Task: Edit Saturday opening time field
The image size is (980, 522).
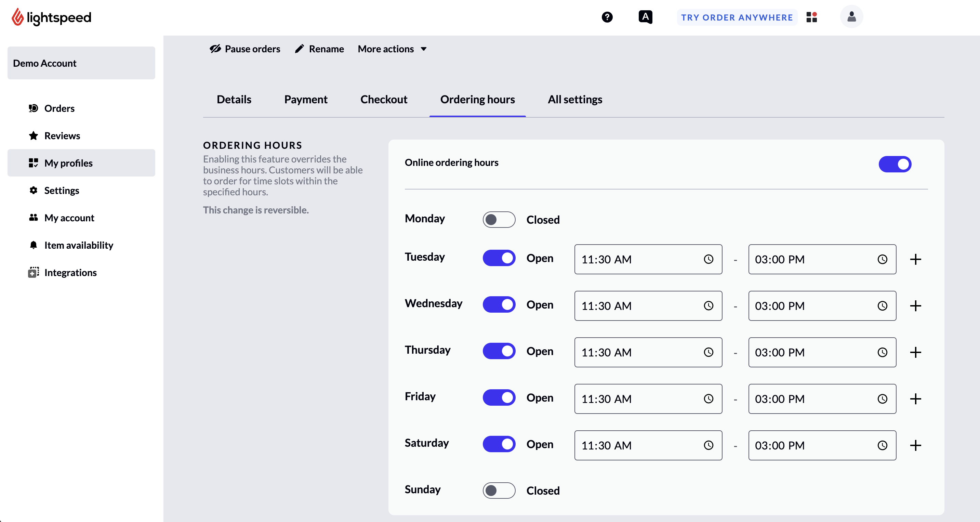Action: [648, 445]
